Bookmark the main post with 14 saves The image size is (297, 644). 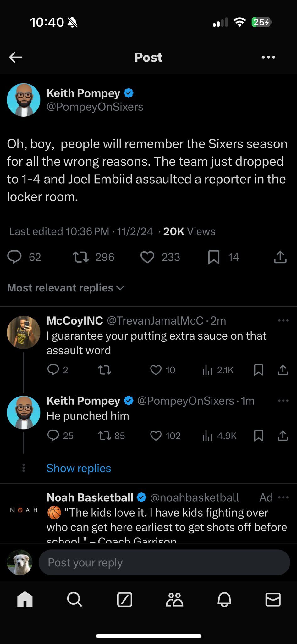point(214,257)
